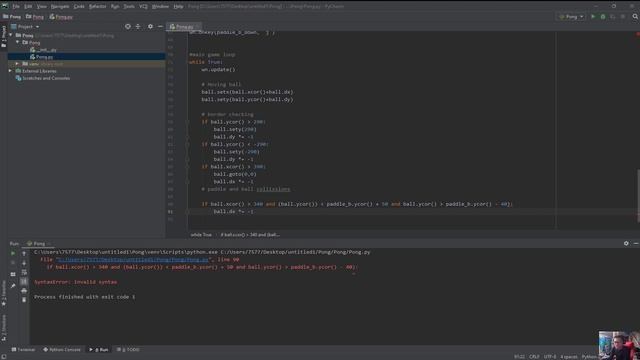Click red error indicator at editor top-right
640x360 pixels.
coord(638,33)
